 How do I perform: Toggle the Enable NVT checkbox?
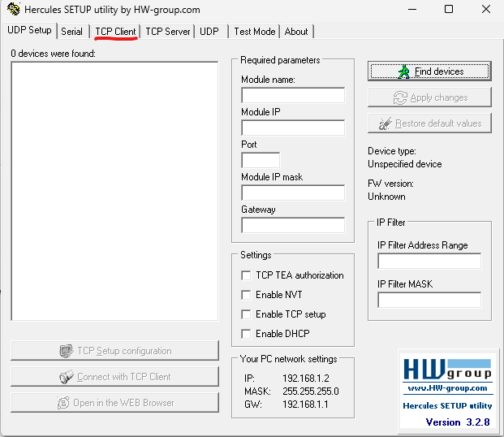click(246, 295)
